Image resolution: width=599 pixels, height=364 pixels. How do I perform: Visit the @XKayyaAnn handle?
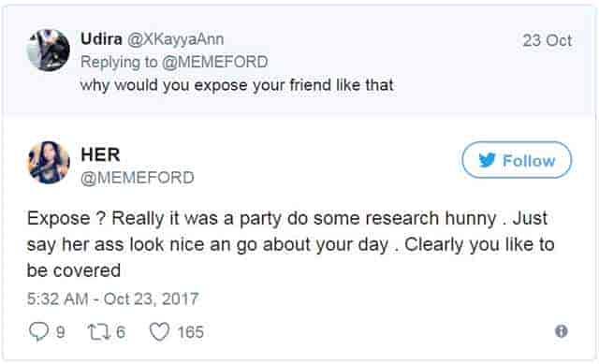(175, 39)
